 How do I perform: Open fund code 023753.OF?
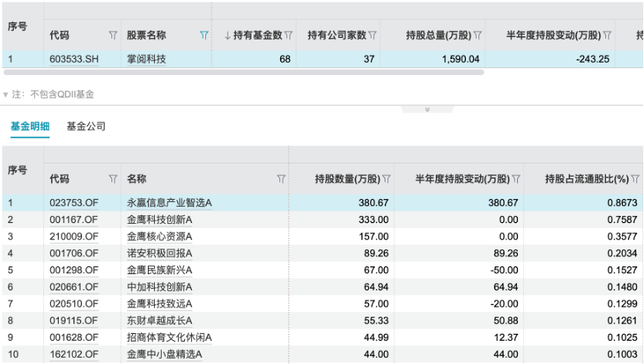[74, 203]
